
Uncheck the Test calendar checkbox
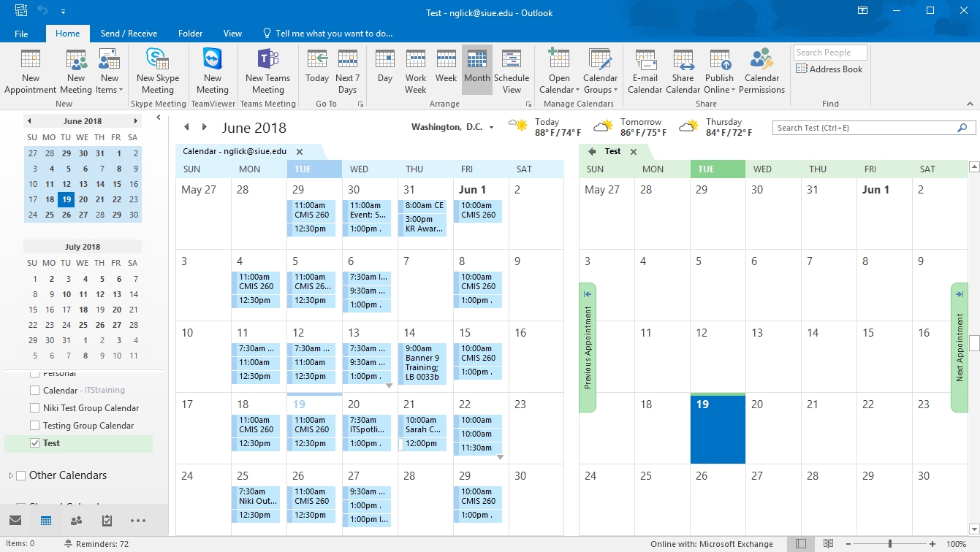click(x=34, y=443)
